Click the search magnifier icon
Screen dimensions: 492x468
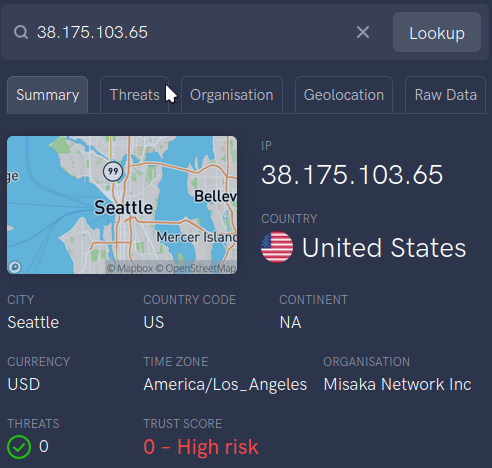(21, 32)
